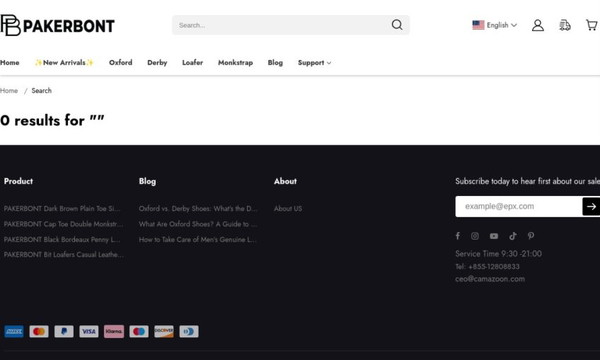Viewport: 600px width, 360px height.
Task: Open the English language dropdown
Action: click(494, 25)
